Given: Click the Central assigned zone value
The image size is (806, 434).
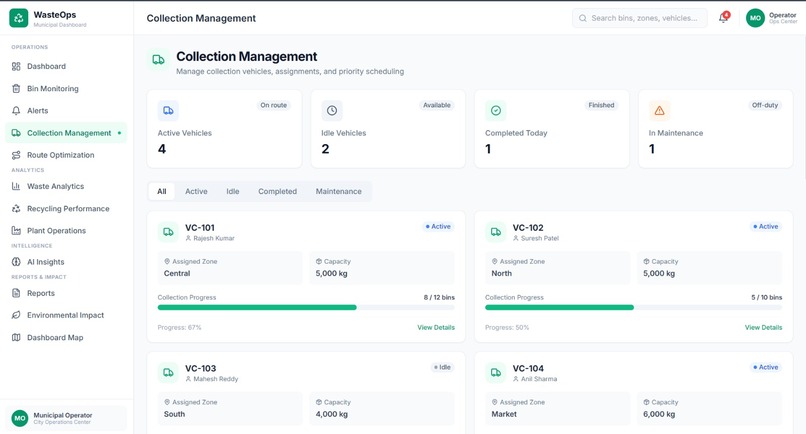Looking at the screenshot, I should point(177,274).
